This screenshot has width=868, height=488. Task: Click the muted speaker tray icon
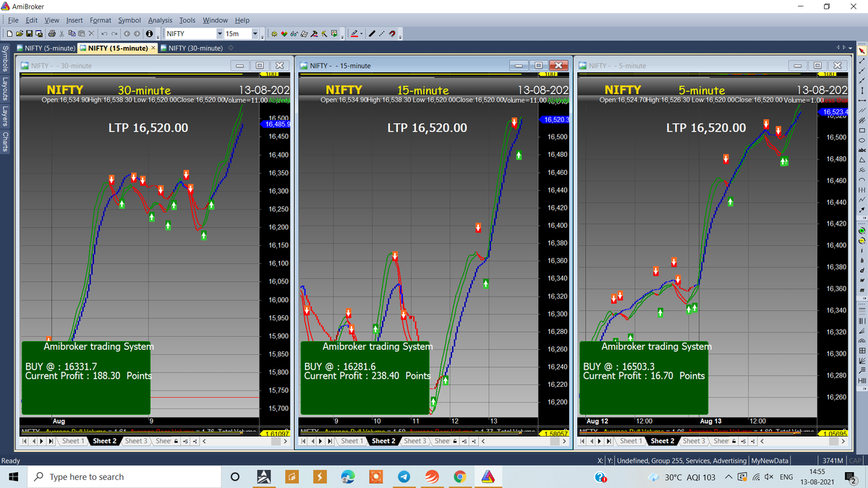point(767,477)
